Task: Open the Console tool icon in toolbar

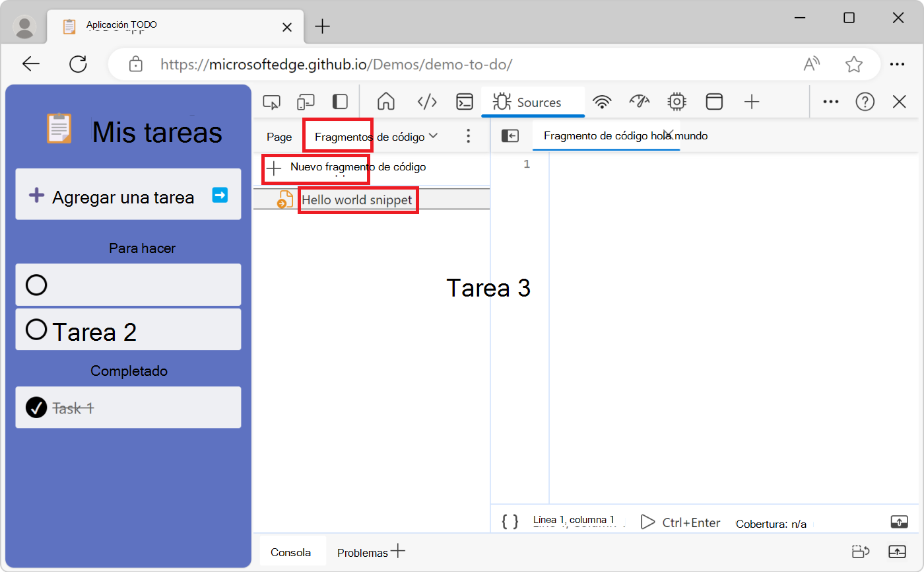Action: tap(465, 102)
